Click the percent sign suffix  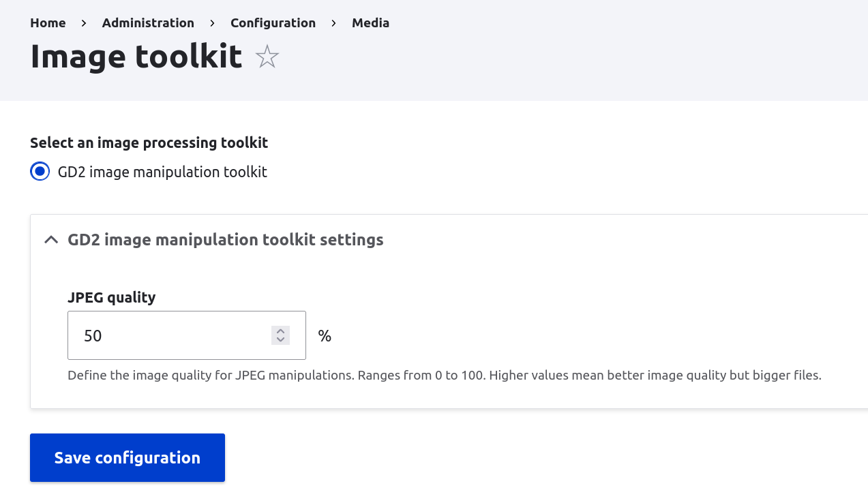pyautogui.click(x=325, y=335)
